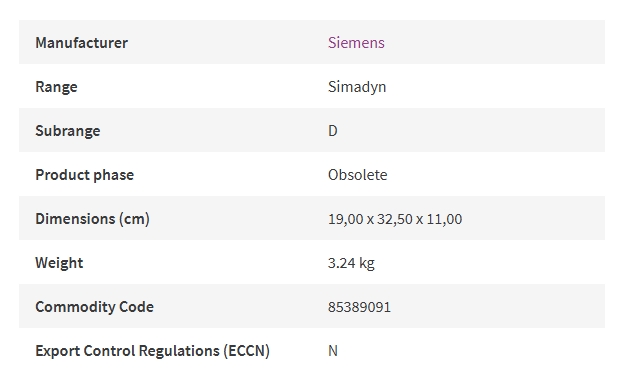Select the Simadyn range value
Viewport: 624px width, 382px height.
pyautogui.click(x=357, y=87)
